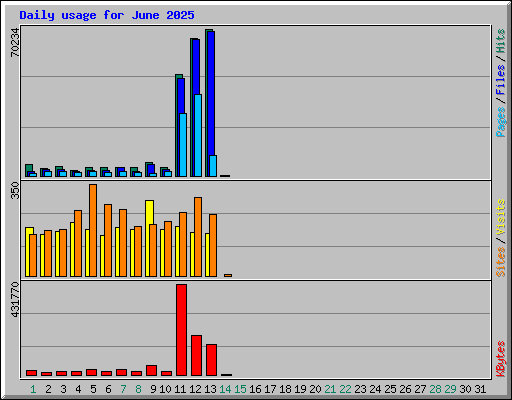Click the tallest red KBytes bar, day 11
Image resolution: width=512 pixels, height=400 pixels.
click(x=181, y=330)
